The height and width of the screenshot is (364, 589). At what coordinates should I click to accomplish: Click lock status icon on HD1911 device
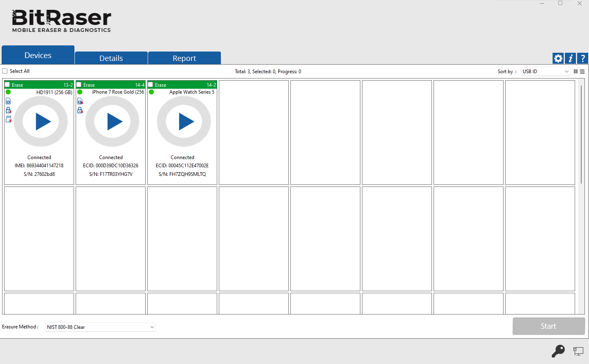(8, 110)
